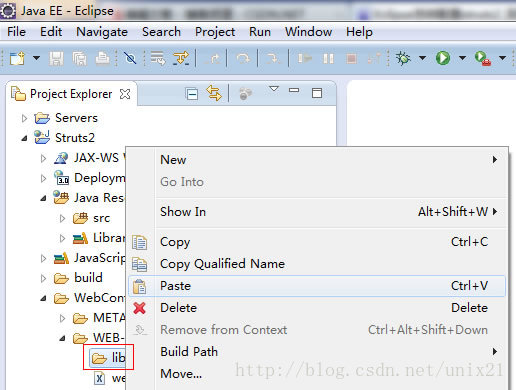Collapse the WebContent folder node
516x390 pixels.
tap(43, 298)
